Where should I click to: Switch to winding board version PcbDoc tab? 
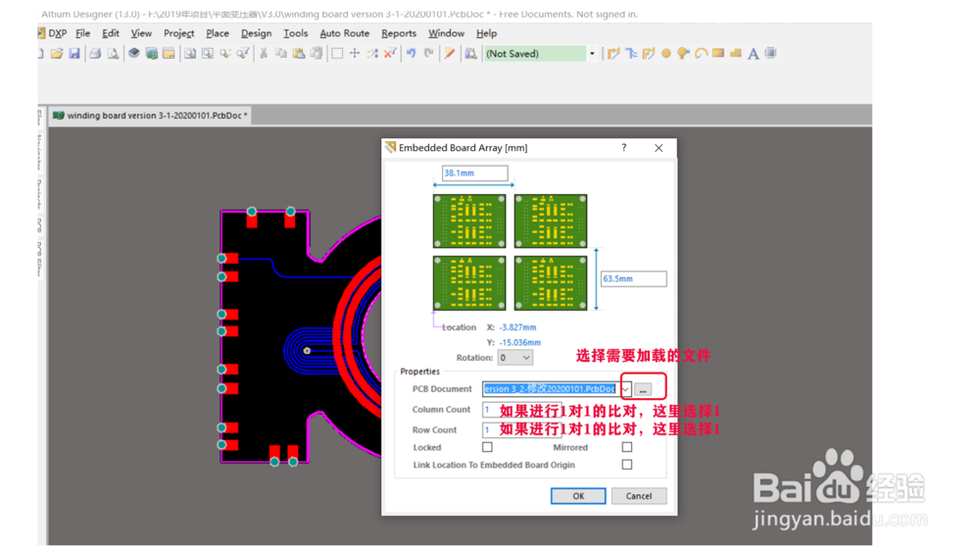(x=151, y=116)
